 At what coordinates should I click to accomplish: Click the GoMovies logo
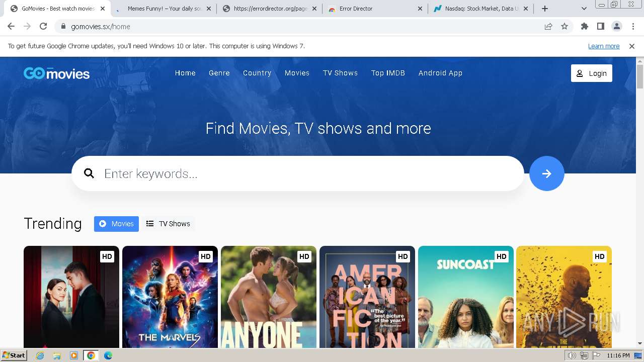[x=56, y=73]
